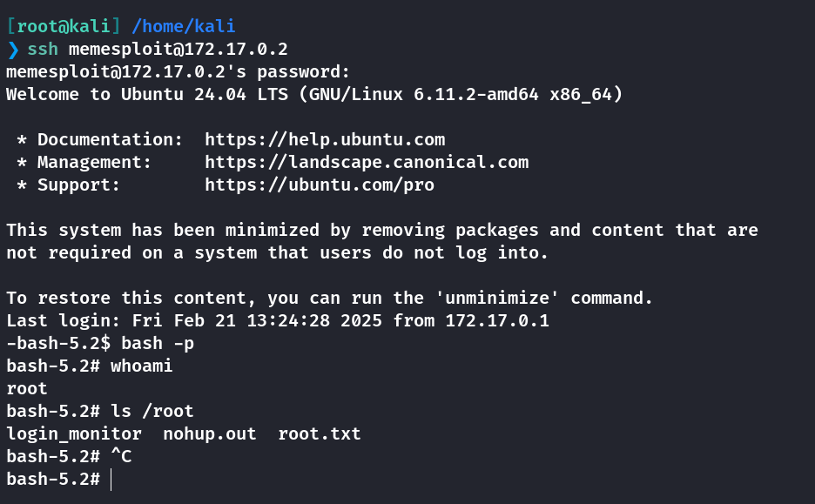
Task: Click the ssh command word
Action: [x=43, y=49]
